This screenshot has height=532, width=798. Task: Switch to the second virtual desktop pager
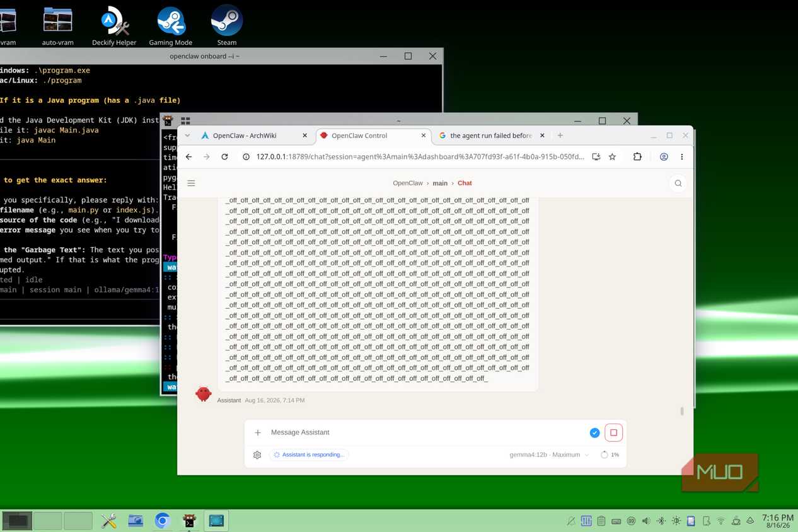click(47, 521)
